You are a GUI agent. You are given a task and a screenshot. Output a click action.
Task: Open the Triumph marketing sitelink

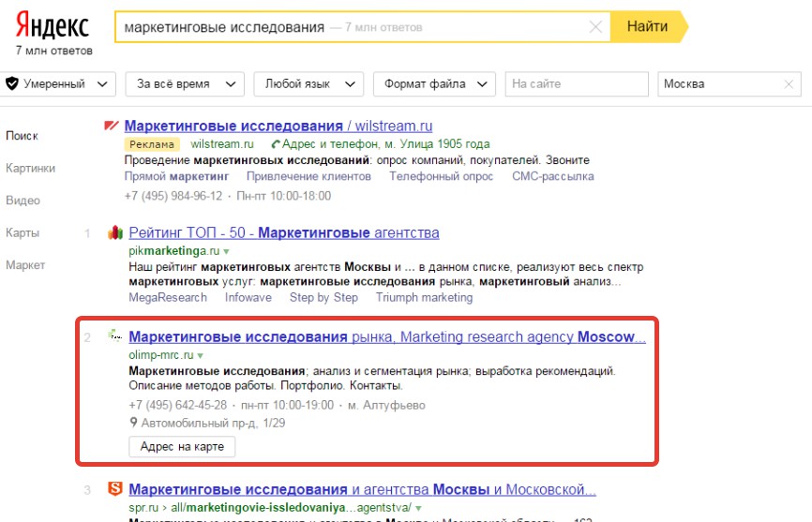point(424,297)
